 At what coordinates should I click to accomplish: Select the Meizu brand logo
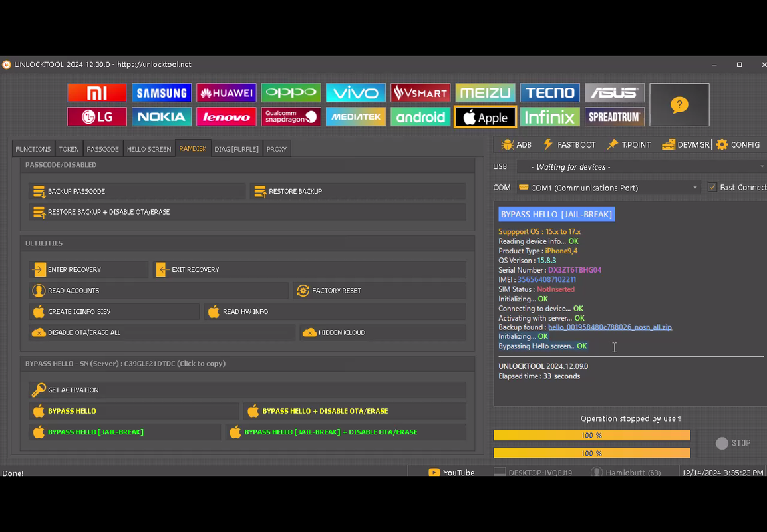(485, 93)
